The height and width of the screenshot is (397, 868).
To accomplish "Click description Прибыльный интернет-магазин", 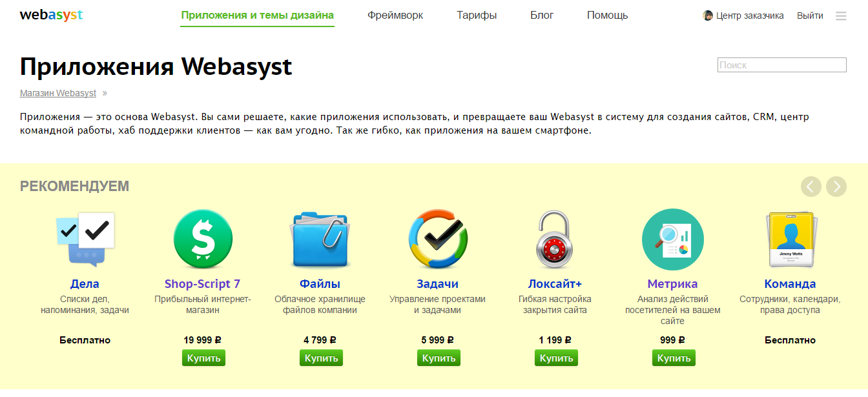I will pos(202,305).
